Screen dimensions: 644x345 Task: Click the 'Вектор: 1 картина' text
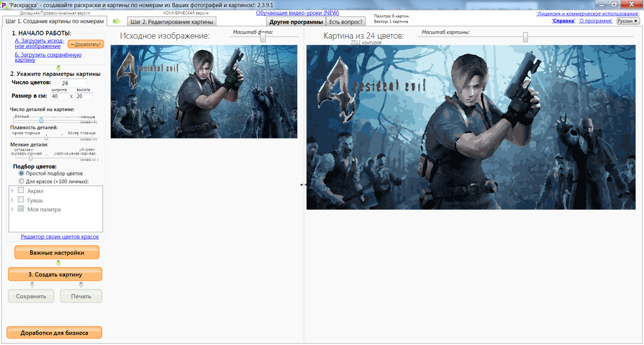pyautogui.click(x=392, y=21)
